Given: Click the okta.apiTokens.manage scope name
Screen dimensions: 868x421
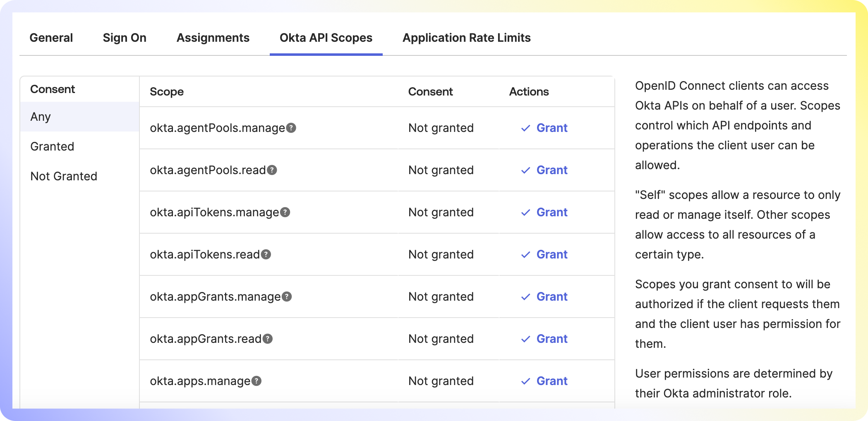Looking at the screenshot, I should (x=214, y=213).
